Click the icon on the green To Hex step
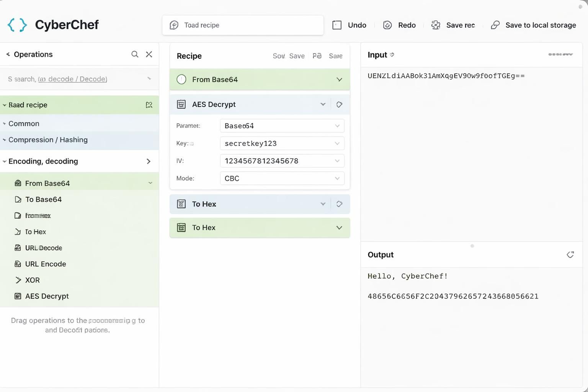588x392 pixels. tap(181, 228)
